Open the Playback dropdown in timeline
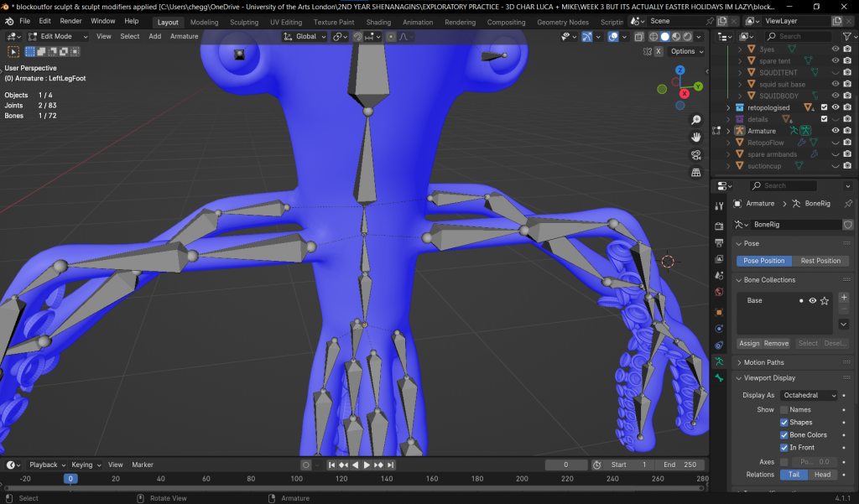Viewport: 859px width, 504px height. pyautogui.click(x=47, y=465)
